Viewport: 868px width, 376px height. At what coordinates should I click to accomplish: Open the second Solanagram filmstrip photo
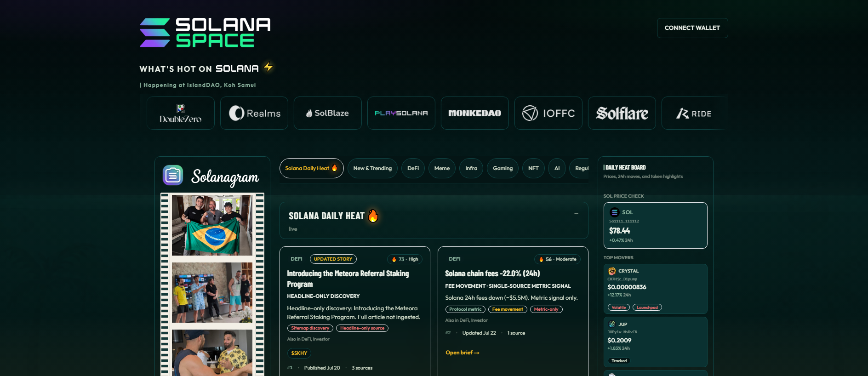212,293
